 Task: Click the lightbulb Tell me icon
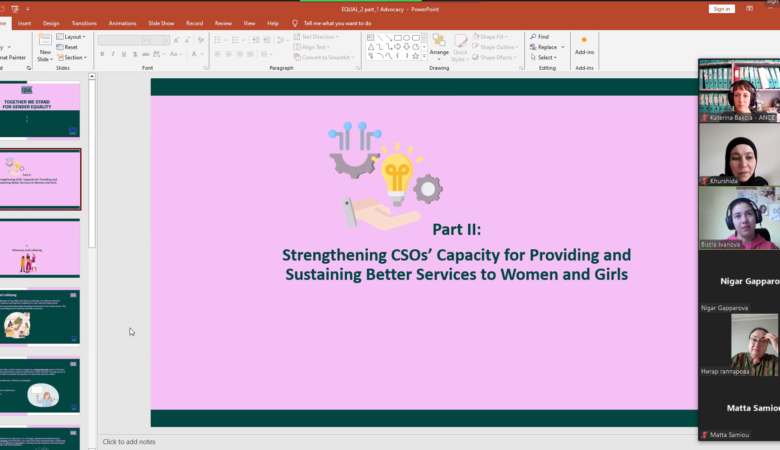[295, 22]
